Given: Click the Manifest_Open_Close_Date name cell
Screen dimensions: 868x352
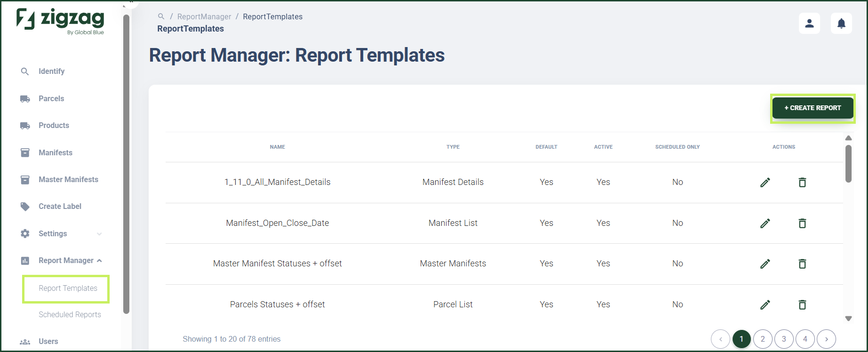Looking at the screenshot, I should (278, 223).
